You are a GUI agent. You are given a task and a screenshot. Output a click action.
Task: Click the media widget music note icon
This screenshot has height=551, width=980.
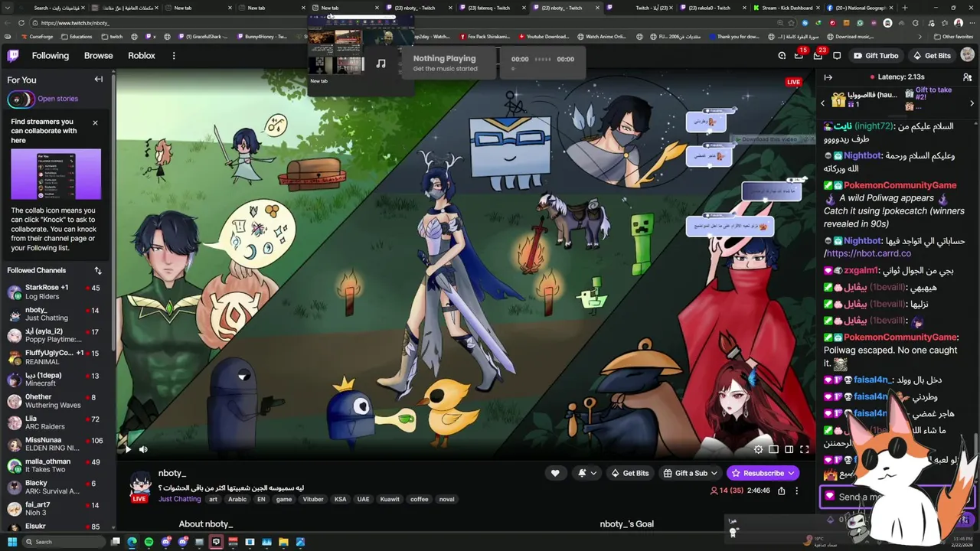(381, 64)
